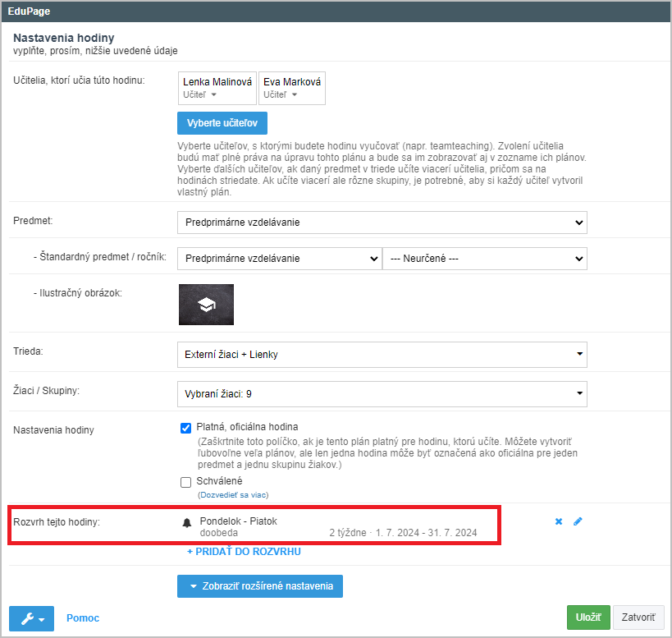Expand the Trieda selector Externí žiaci + Lienky

(382, 355)
